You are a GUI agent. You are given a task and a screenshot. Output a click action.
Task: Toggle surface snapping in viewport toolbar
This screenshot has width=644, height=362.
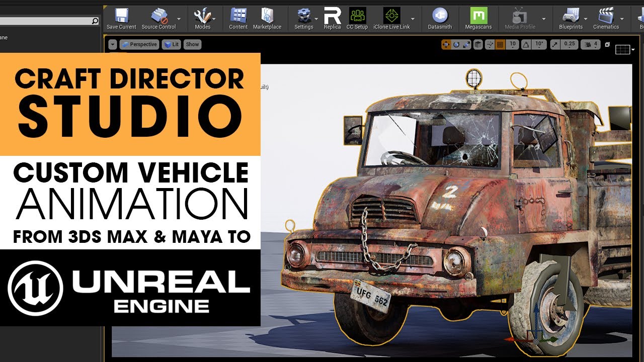tap(491, 45)
